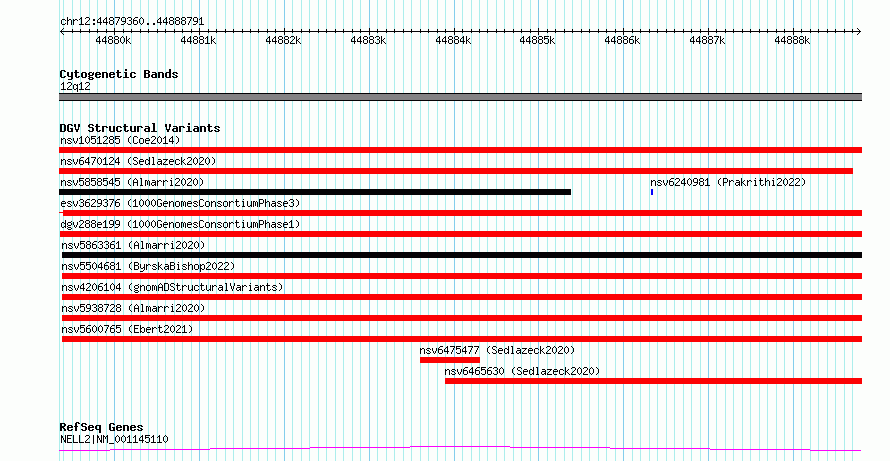Open dgv288e199 (1000GenomesConsortiumPhase1) label
This screenshot has width=890, height=461.
click(x=180, y=224)
